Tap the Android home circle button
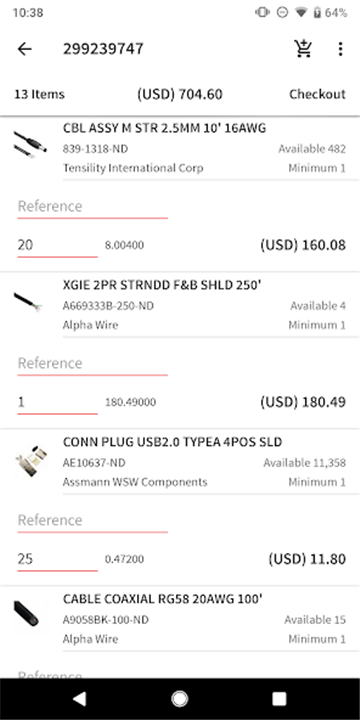 coord(180,698)
